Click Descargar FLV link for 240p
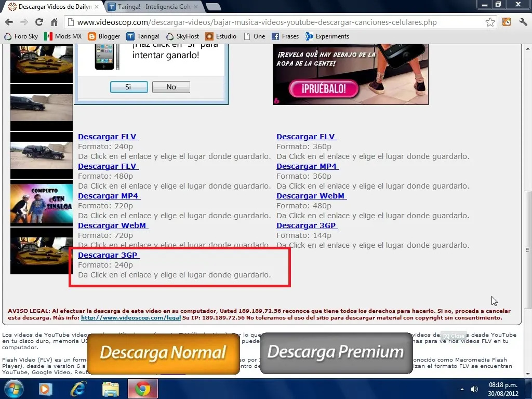This screenshot has width=532, height=399. coord(108,137)
